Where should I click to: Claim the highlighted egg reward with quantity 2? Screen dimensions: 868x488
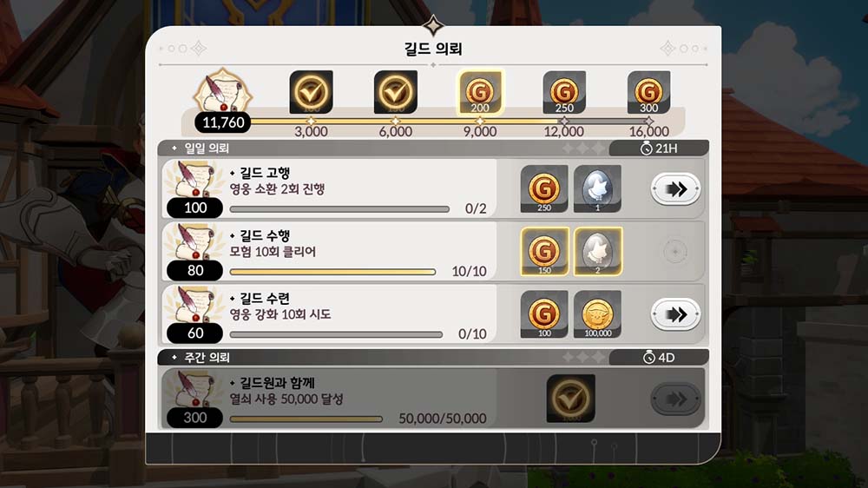click(598, 252)
